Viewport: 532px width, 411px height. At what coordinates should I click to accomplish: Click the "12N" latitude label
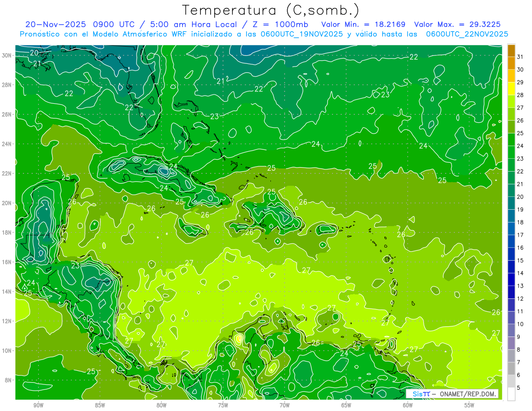pyautogui.click(x=7, y=321)
